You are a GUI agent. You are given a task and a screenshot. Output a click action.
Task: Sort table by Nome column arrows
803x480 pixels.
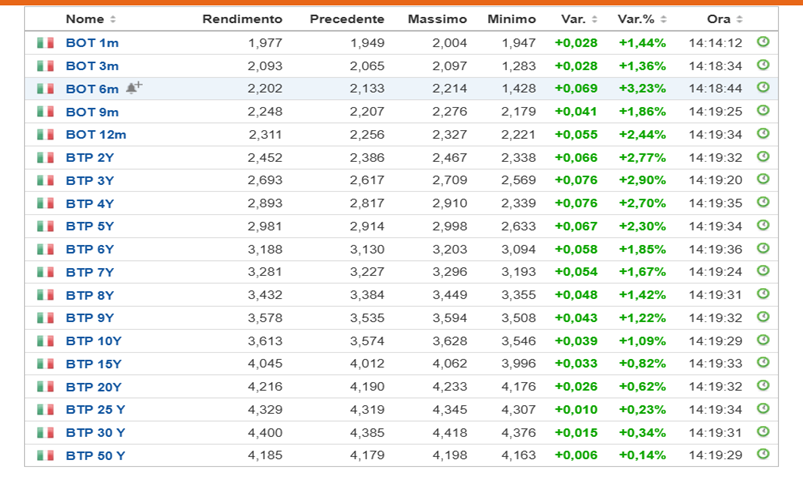click(113, 20)
